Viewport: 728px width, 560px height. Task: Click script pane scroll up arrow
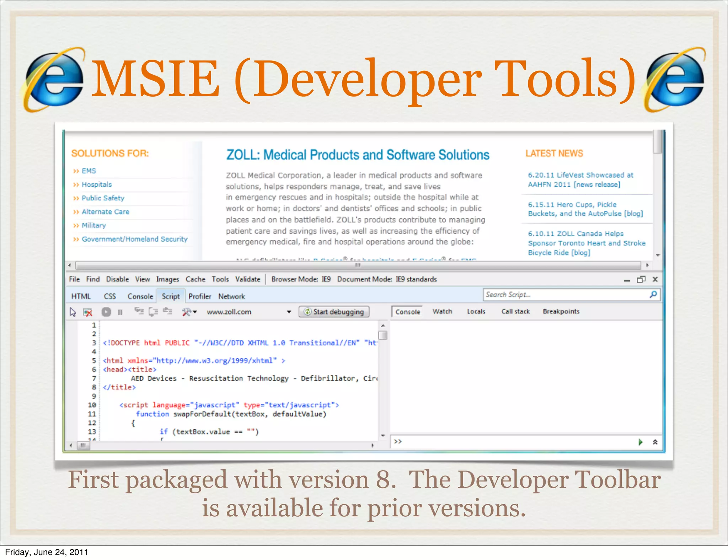coord(383,325)
